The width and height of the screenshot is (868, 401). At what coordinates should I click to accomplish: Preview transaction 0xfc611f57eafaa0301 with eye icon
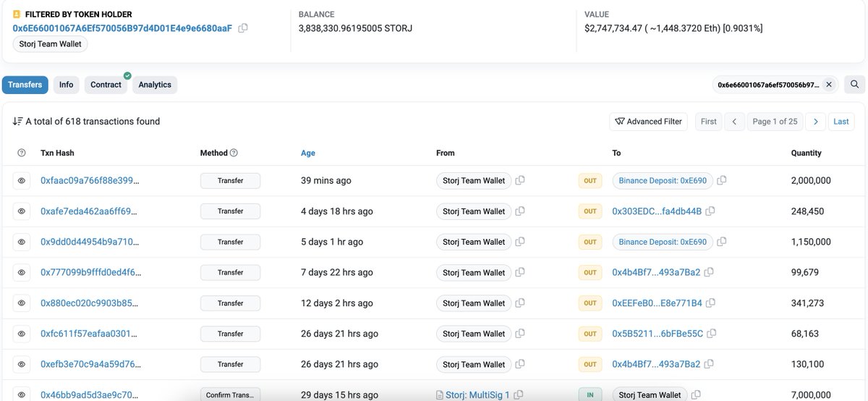click(x=22, y=334)
